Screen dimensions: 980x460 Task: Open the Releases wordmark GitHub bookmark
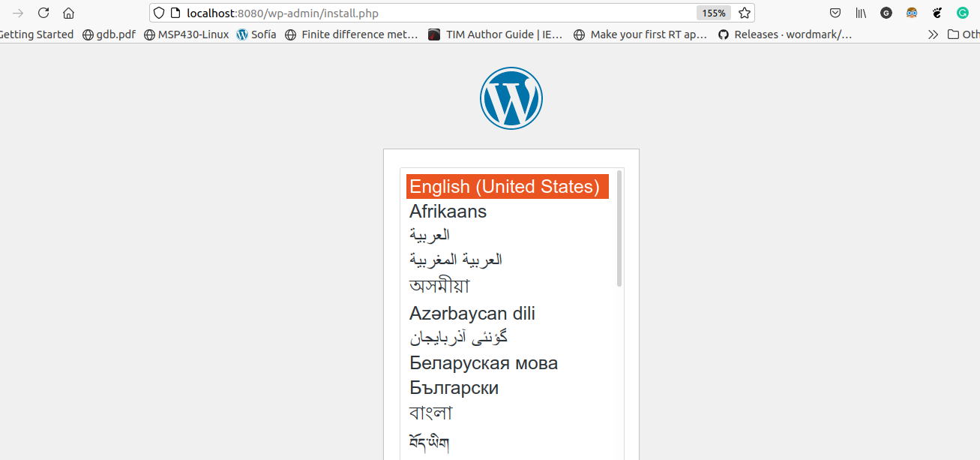[785, 35]
